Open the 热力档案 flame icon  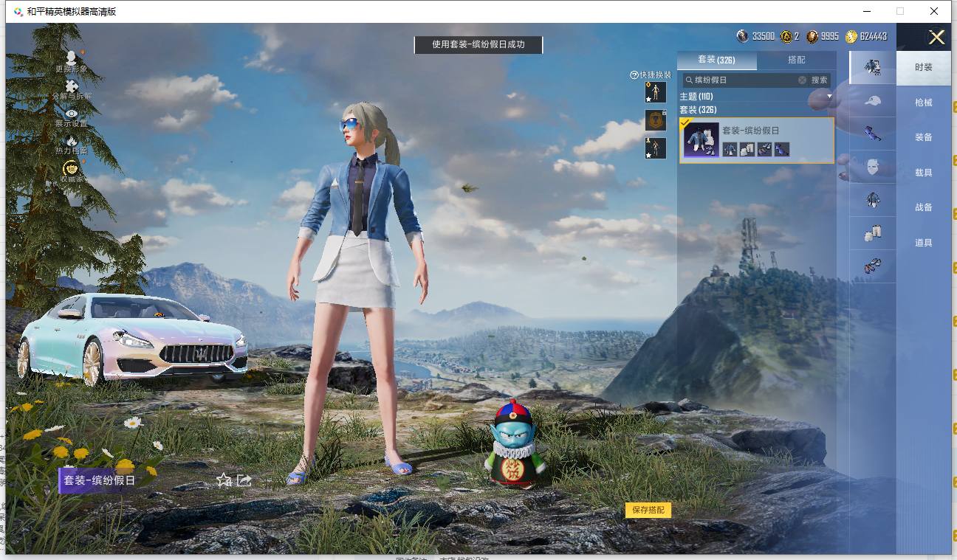click(x=71, y=141)
